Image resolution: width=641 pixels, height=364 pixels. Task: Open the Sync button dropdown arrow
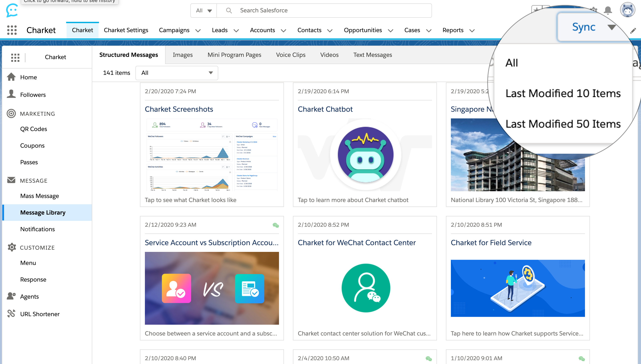pyautogui.click(x=612, y=27)
